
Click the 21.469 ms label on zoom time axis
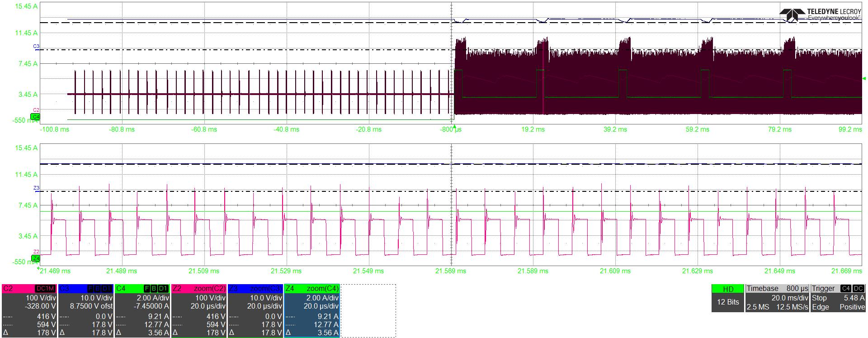pyautogui.click(x=55, y=271)
